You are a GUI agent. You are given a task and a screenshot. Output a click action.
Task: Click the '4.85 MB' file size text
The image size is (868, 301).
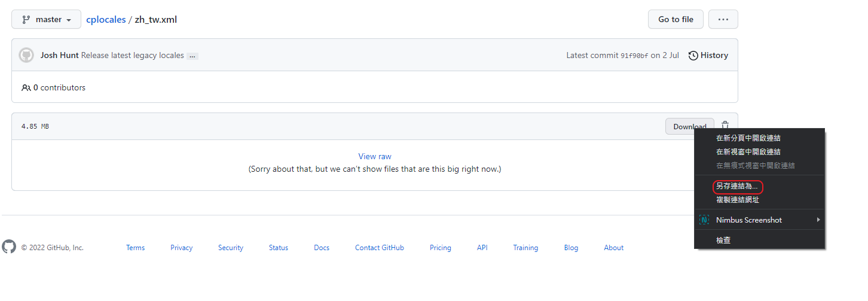(35, 127)
